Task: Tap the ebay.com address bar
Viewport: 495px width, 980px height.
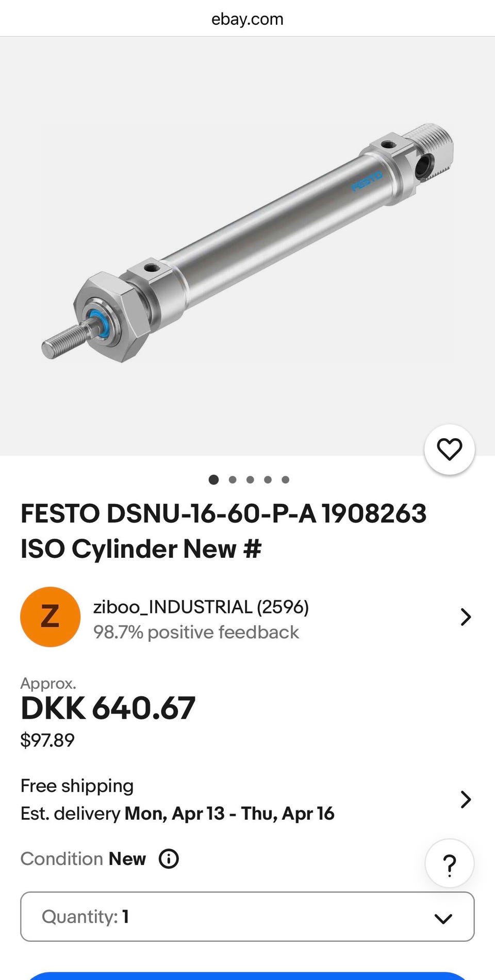Action: coord(247,19)
